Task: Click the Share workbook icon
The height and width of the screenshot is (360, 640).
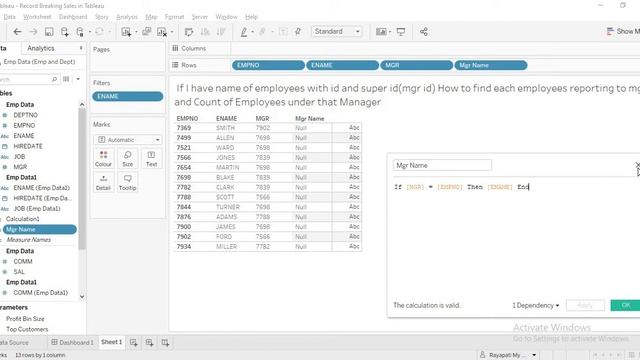Action: point(424,32)
